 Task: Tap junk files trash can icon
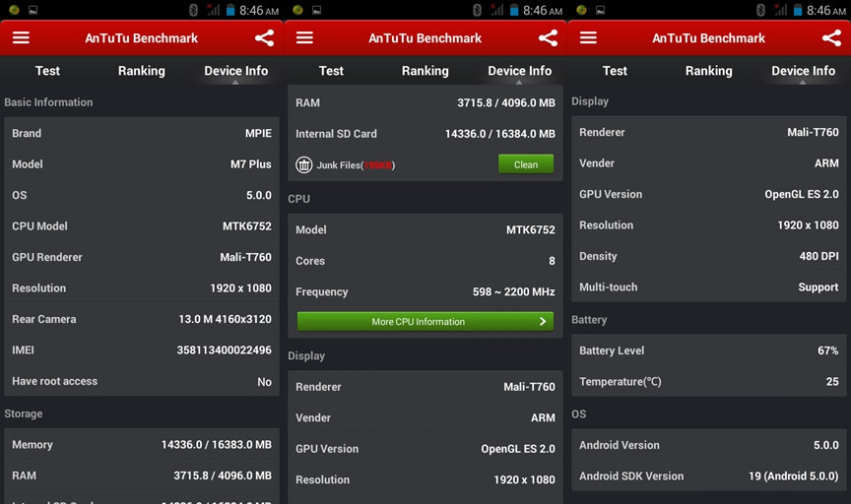pyautogui.click(x=304, y=164)
